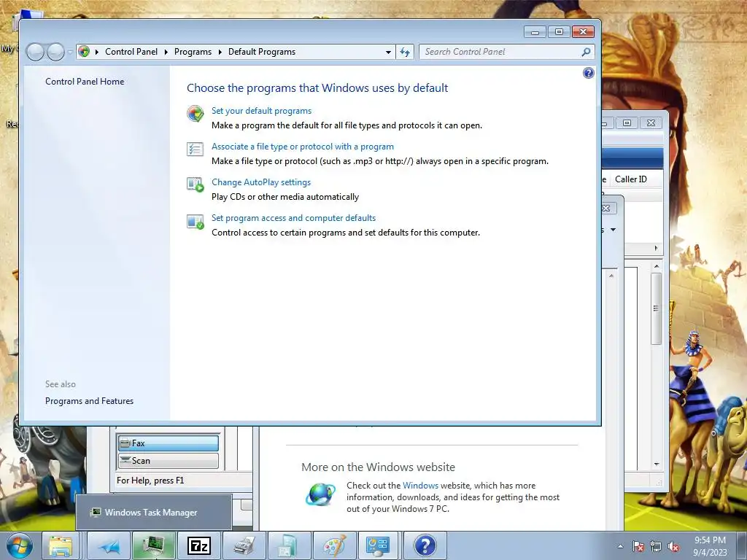The image size is (747, 560).
Task: Click the AutoPlay settings icon
Action: [195, 184]
